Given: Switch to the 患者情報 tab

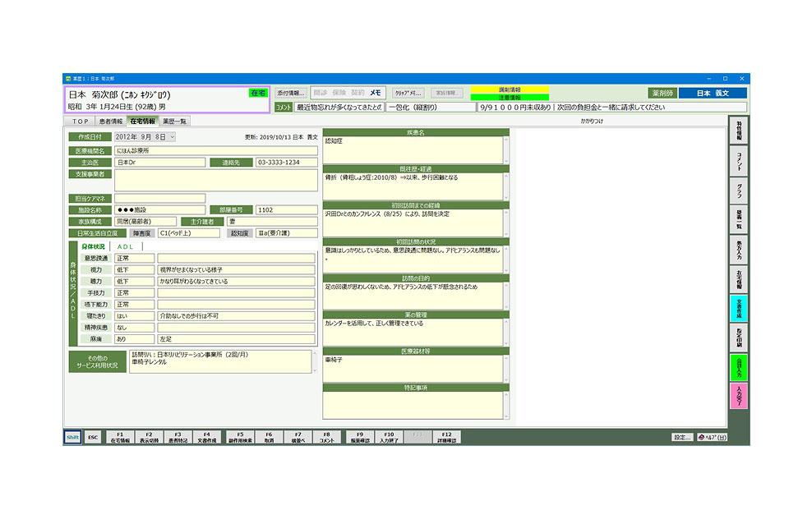Looking at the screenshot, I should tap(110, 122).
